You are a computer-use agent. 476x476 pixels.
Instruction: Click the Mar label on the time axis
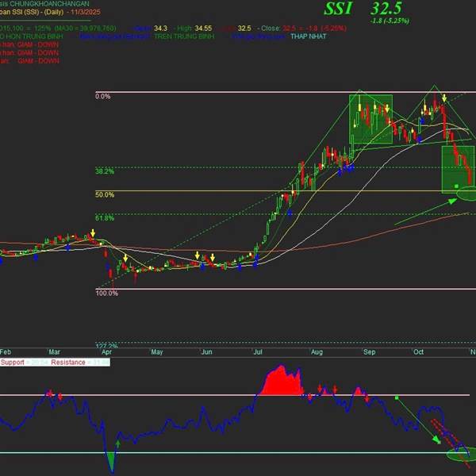point(54,351)
